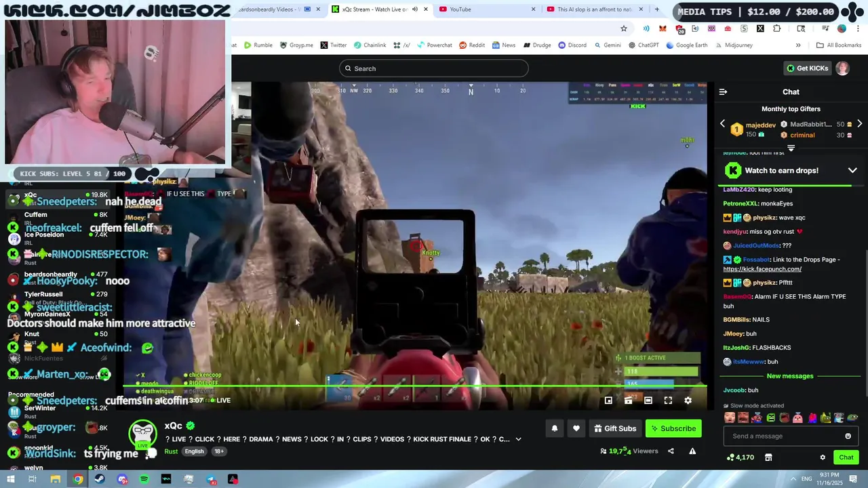Open a new browser tab
Screen dimensions: 868x488
[x=656, y=9]
